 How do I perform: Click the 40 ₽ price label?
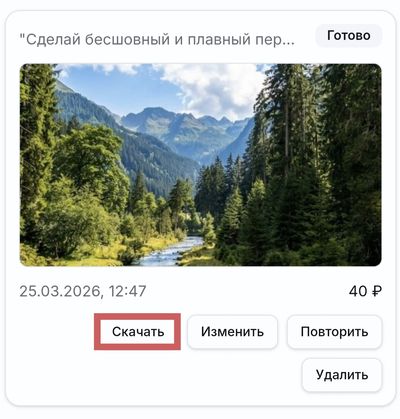(x=365, y=291)
